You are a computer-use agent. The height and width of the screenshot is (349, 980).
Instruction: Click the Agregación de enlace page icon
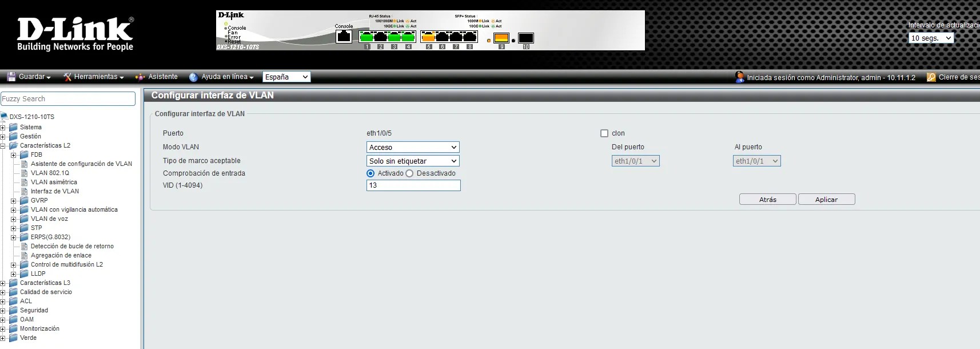coord(25,255)
